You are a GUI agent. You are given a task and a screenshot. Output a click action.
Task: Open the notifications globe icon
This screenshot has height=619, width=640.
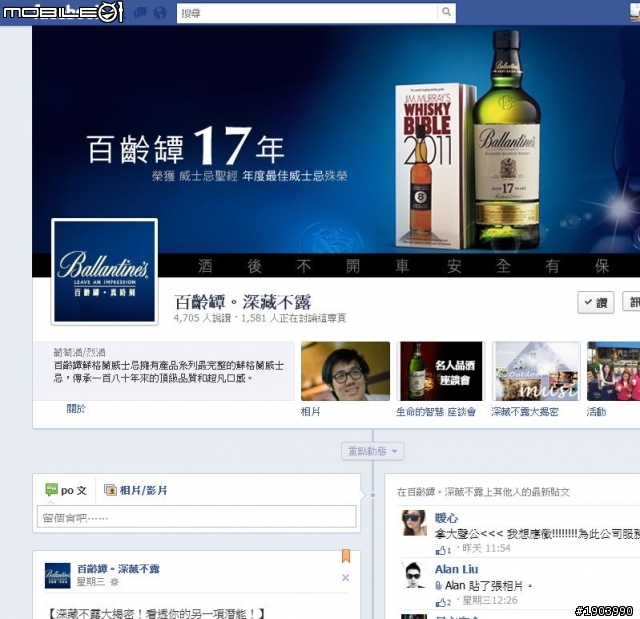(160, 13)
